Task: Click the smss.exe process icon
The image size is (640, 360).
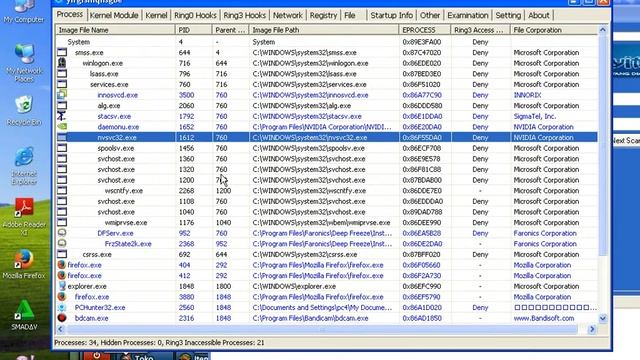Action: click(x=62, y=52)
